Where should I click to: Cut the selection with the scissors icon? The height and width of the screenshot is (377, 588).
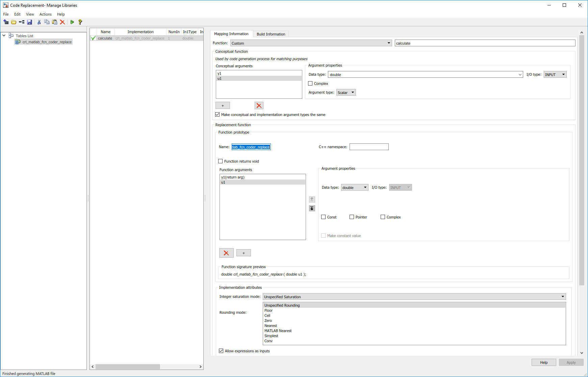39,22
